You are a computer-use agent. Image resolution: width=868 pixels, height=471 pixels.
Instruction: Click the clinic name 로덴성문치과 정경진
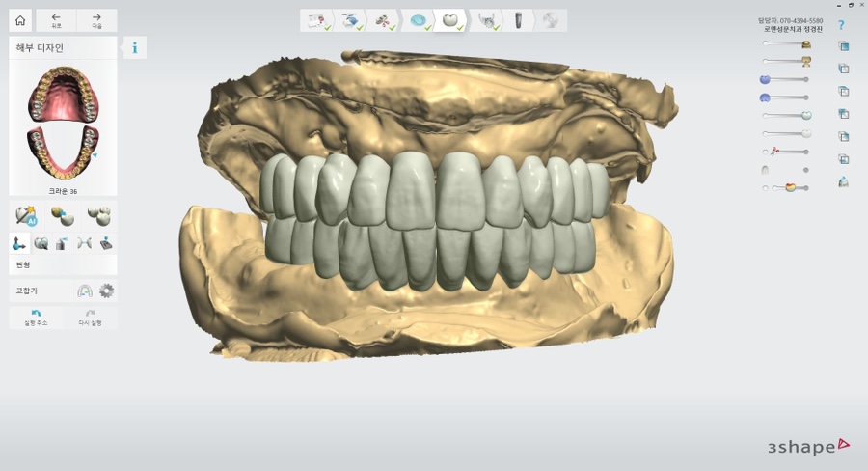click(793, 29)
